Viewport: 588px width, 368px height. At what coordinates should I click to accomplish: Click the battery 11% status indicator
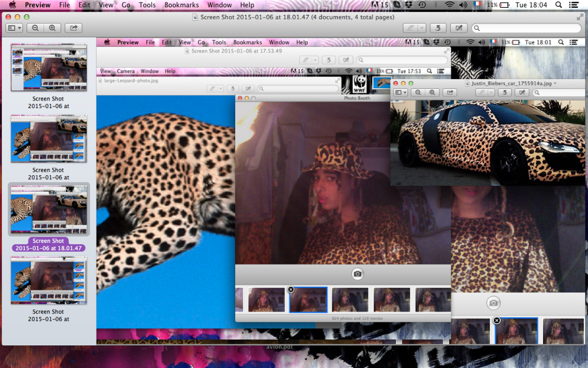(x=499, y=5)
